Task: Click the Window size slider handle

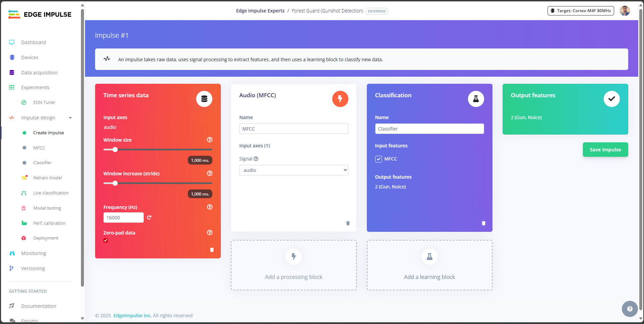Action: pos(115,149)
